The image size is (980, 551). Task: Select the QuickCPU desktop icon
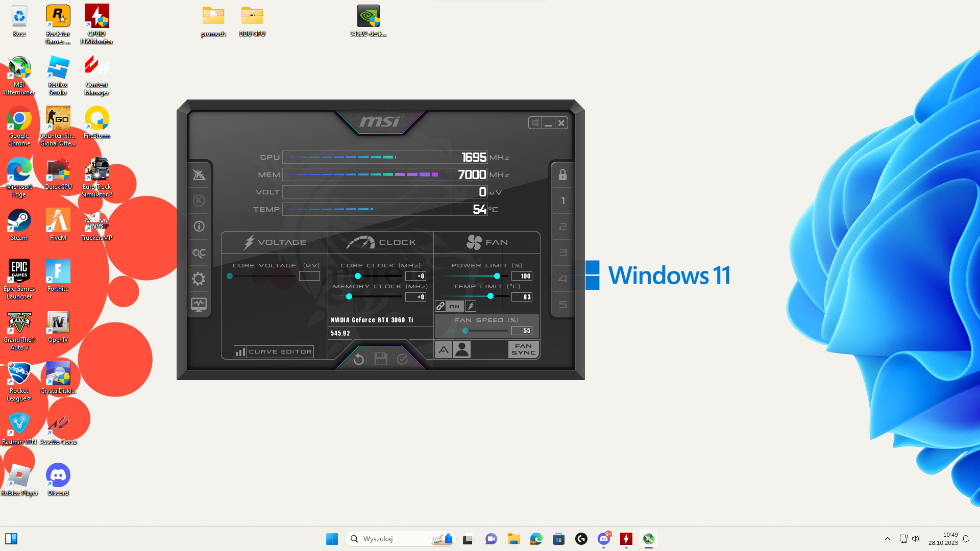coord(58,173)
